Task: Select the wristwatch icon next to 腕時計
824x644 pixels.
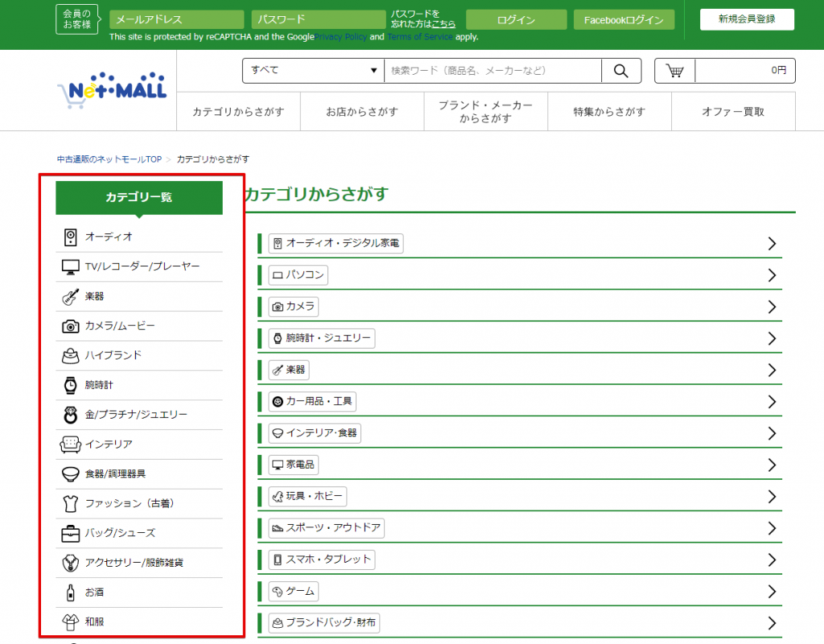Action: tap(70, 386)
